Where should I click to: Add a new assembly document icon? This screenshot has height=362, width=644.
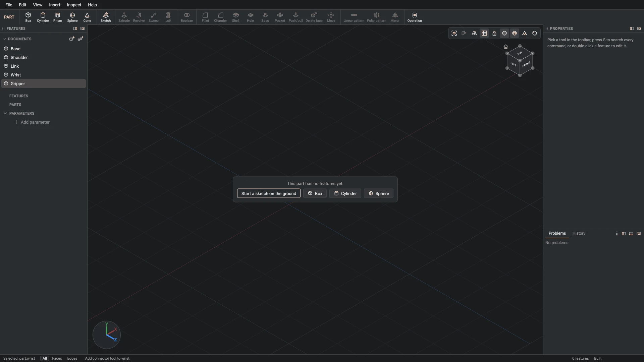[80, 39]
